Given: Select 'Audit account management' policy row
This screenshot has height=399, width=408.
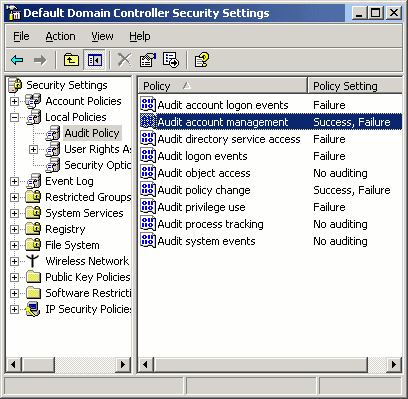Looking at the screenshot, I should [x=271, y=122].
